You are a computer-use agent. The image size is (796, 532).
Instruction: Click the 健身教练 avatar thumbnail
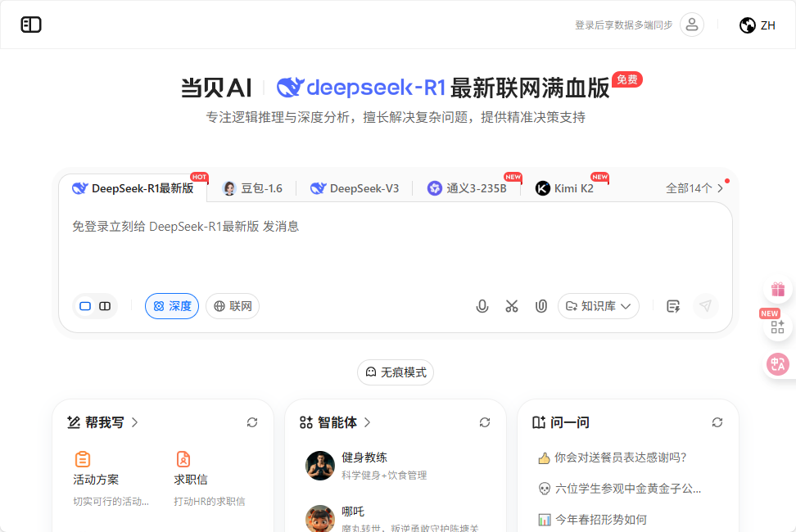coord(320,466)
